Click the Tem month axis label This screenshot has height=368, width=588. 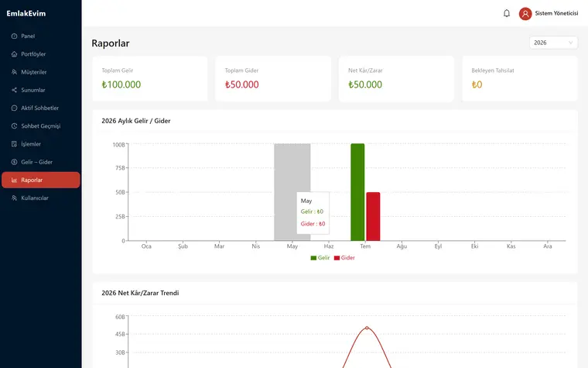365,246
